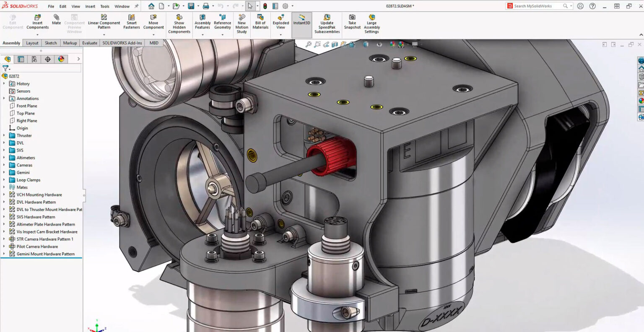The image size is (644, 332).
Task: Switch to ConfigurationManager tab icon
Action: [x=34, y=59]
